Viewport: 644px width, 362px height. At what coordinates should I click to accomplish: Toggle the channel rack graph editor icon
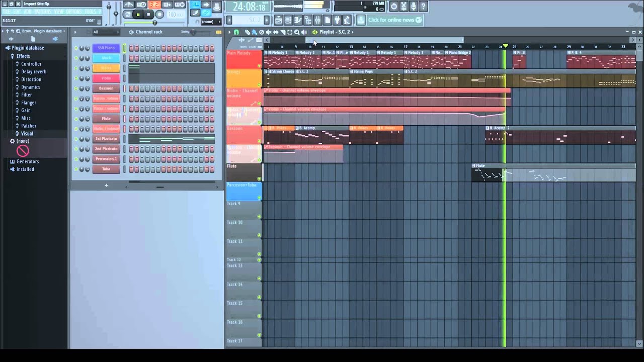click(x=219, y=32)
